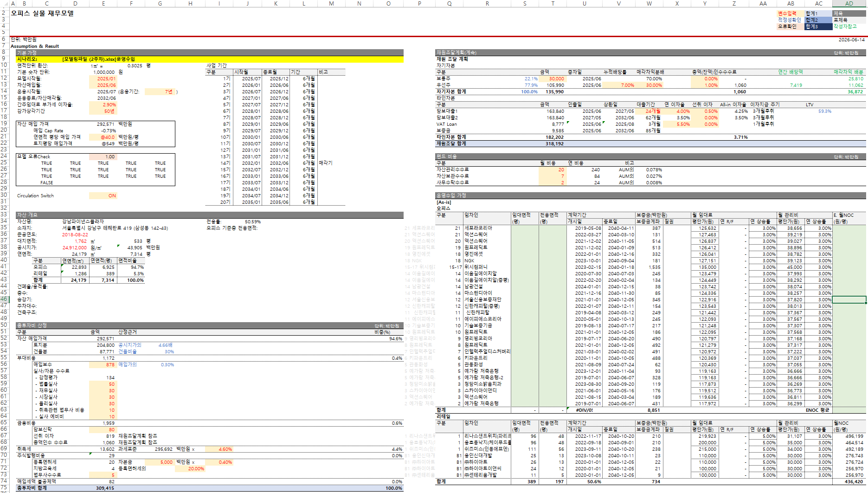Click the address cell 서울특별시 강남구 테헤란로 419
Screen dimensions: 868x493
(116, 228)
